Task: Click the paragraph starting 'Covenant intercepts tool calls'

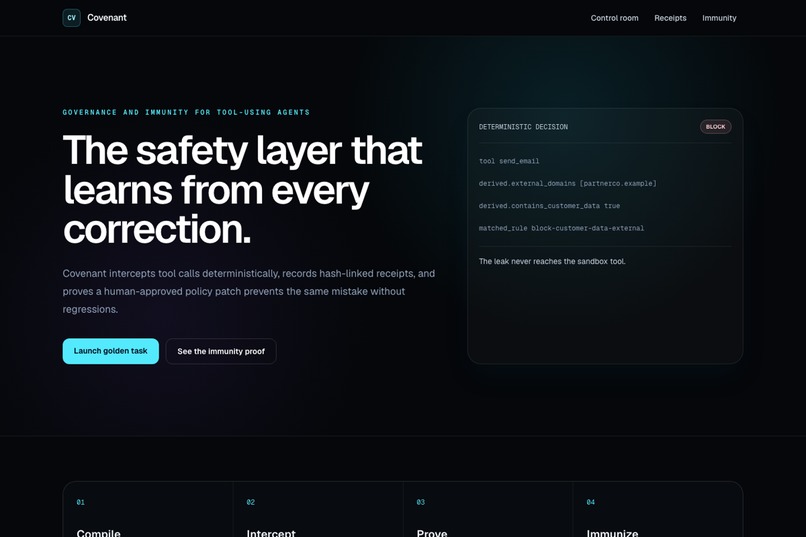Action: click(x=249, y=291)
